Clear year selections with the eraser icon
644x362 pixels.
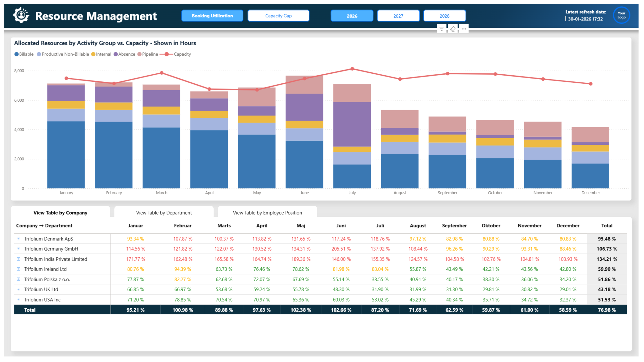(453, 29)
